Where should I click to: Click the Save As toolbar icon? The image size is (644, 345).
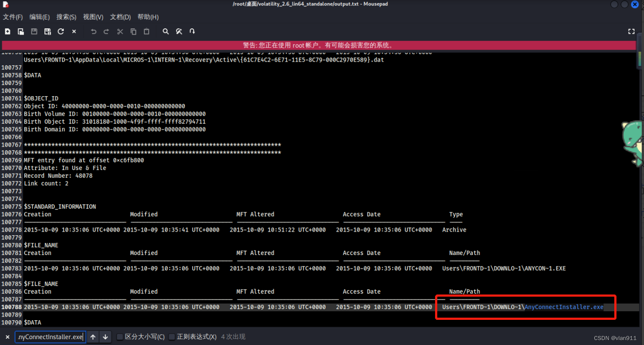click(48, 31)
